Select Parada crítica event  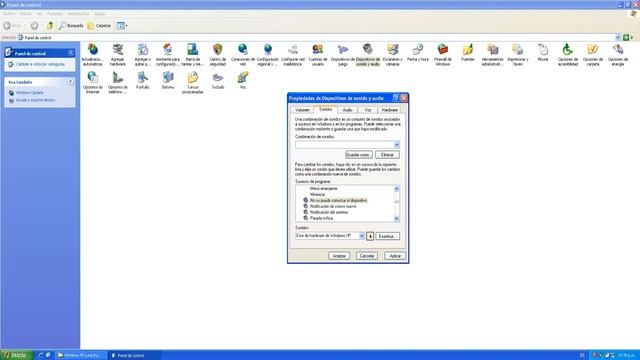[321, 218]
